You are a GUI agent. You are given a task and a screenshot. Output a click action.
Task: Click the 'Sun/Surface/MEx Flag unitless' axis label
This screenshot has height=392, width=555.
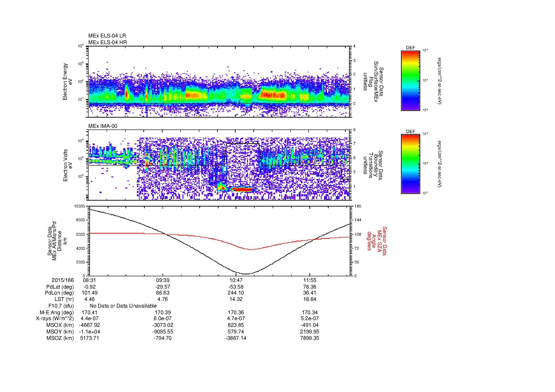(373, 82)
